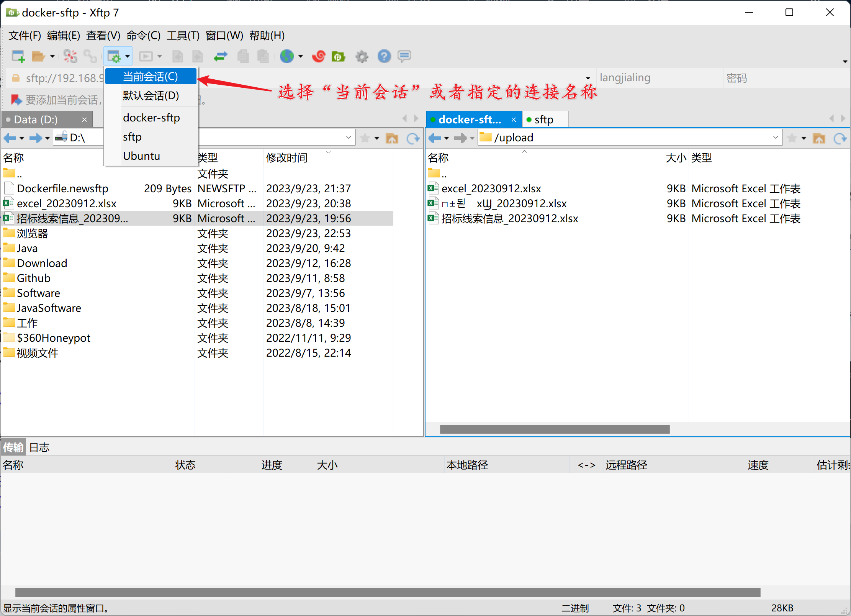Select 当前会话(C) menu entry

151,77
